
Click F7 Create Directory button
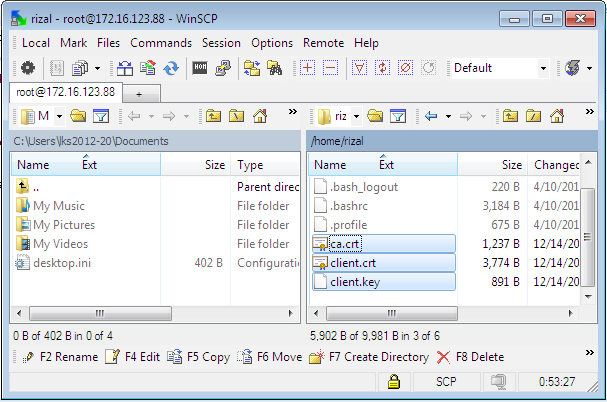(x=369, y=357)
